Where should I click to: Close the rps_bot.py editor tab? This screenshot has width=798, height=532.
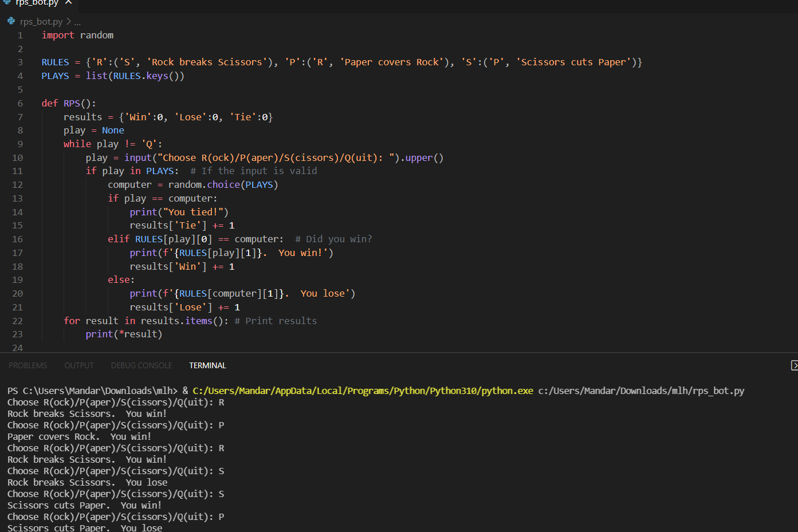coord(68,3)
